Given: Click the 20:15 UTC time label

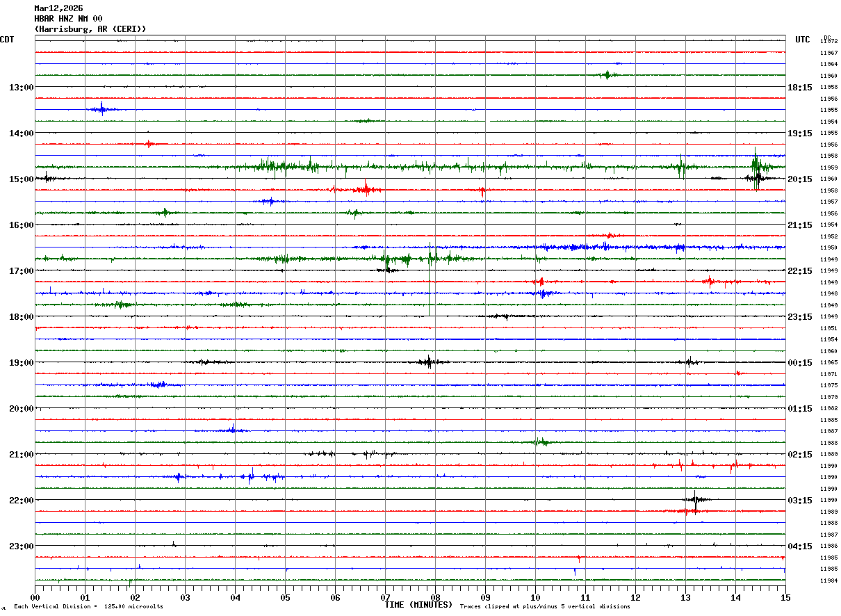Looking at the screenshot, I should pyautogui.click(x=800, y=179).
